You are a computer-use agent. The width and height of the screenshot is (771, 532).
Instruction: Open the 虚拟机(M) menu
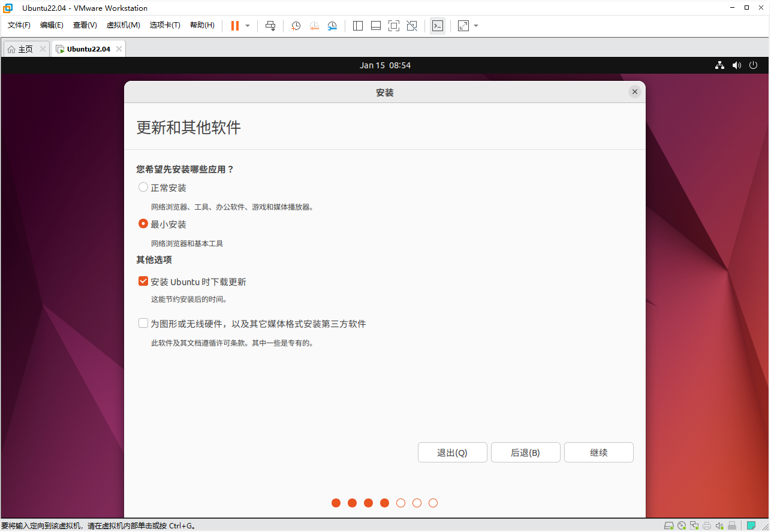coord(123,25)
